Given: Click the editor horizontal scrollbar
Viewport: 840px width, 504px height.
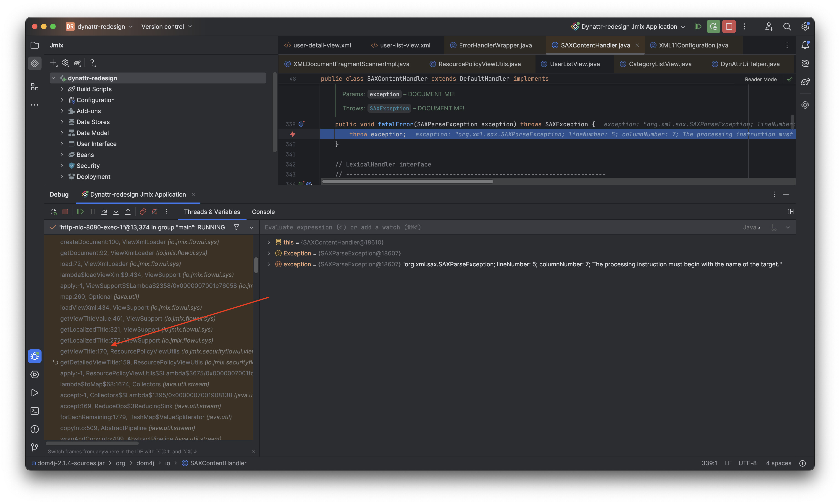Looking at the screenshot, I should [407, 181].
